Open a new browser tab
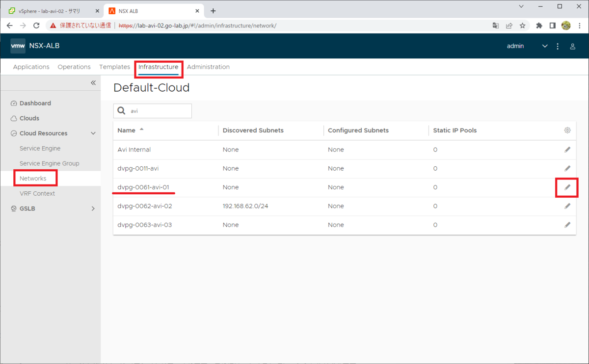Screen dimensions: 589x364 [213, 11]
